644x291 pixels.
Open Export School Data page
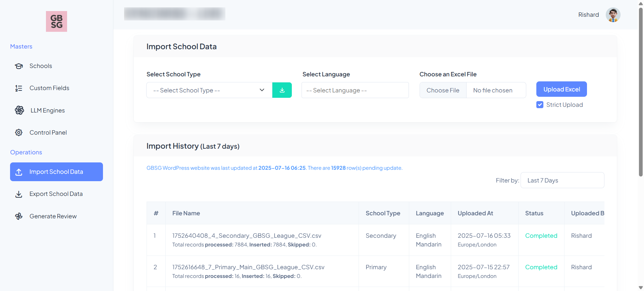[x=56, y=194]
